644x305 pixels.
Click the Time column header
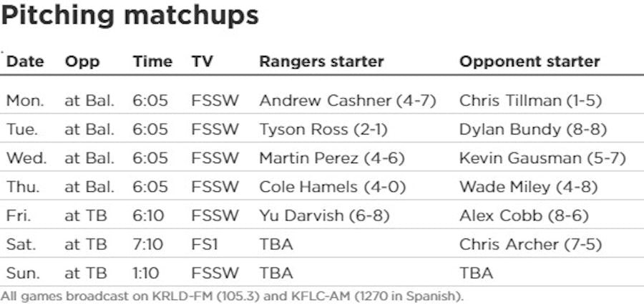(152, 62)
